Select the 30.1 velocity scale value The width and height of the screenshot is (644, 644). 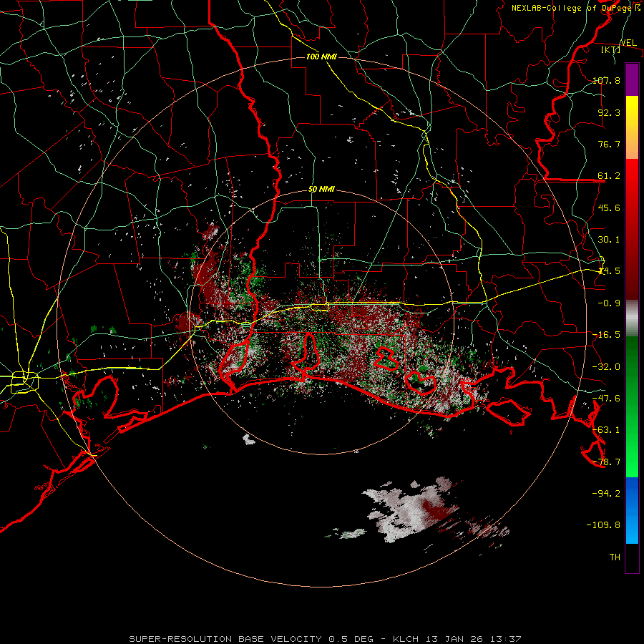pyautogui.click(x=609, y=240)
